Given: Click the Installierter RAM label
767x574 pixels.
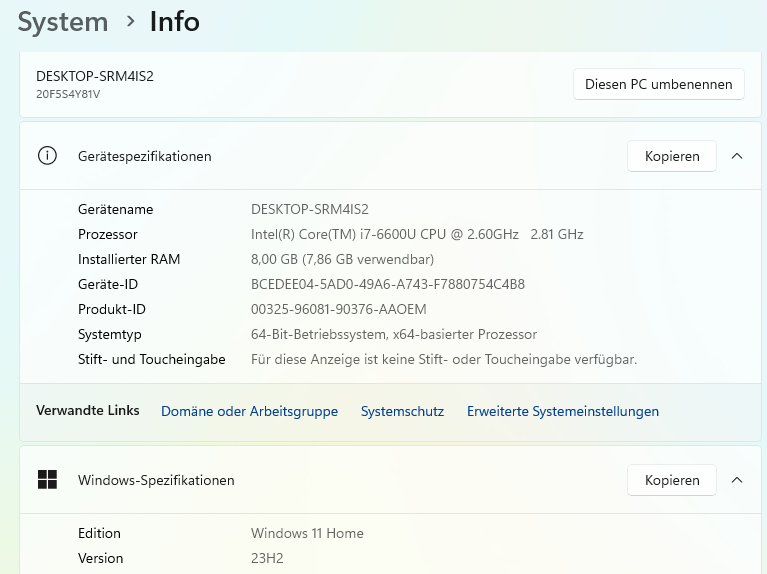Looking at the screenshot, I should [x=129, y=259].
